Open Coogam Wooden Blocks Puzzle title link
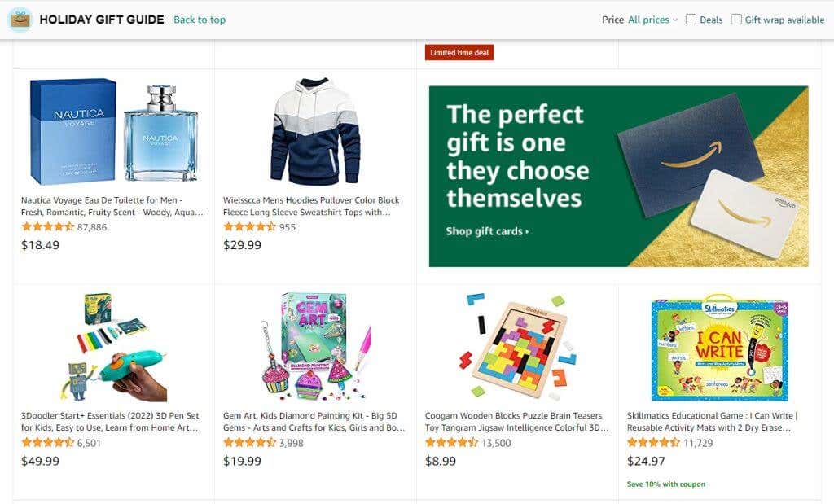834x504 pixels. pos(516,422)
